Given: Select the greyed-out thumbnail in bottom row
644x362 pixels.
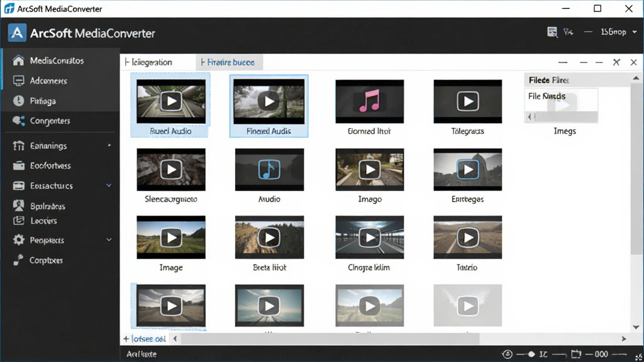Looking at the screenshot, I should 467,306.
